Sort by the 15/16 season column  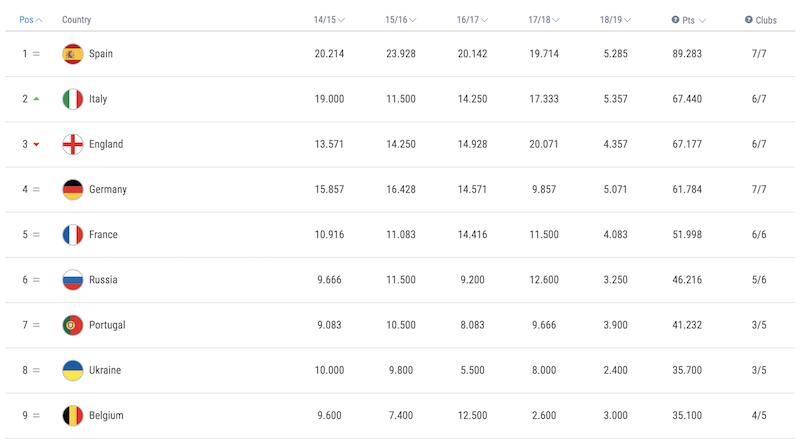point(401,20)
